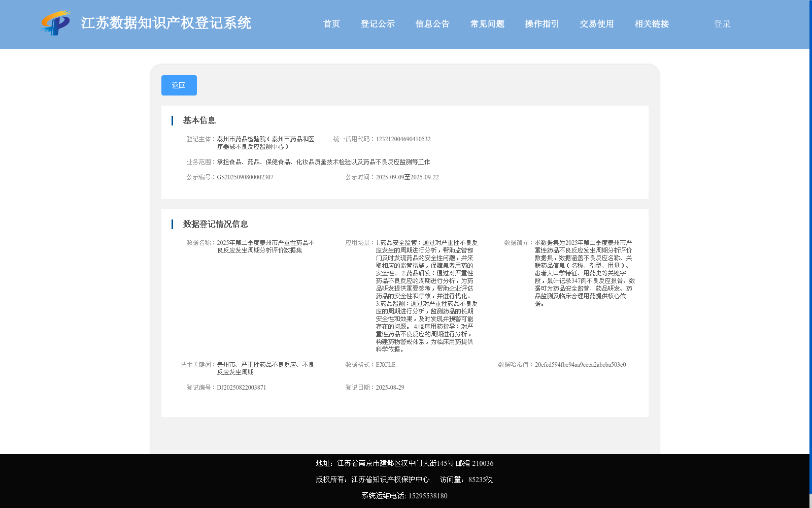Open 相关链接 navigation item

(652, 24)
